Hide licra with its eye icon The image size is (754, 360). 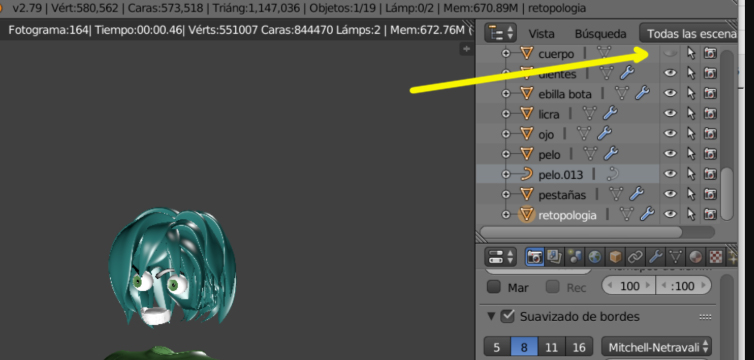[670, 113]
